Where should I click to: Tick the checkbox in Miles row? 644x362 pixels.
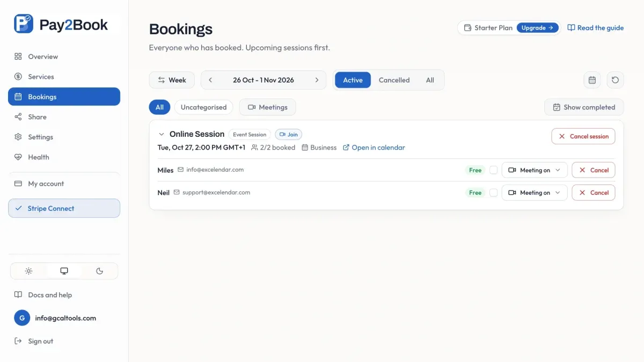[493, 170]
